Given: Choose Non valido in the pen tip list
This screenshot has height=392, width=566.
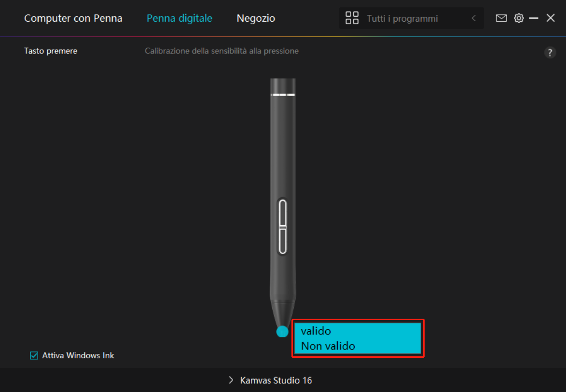Looking at the screenshot, I should tap(328, 346).
